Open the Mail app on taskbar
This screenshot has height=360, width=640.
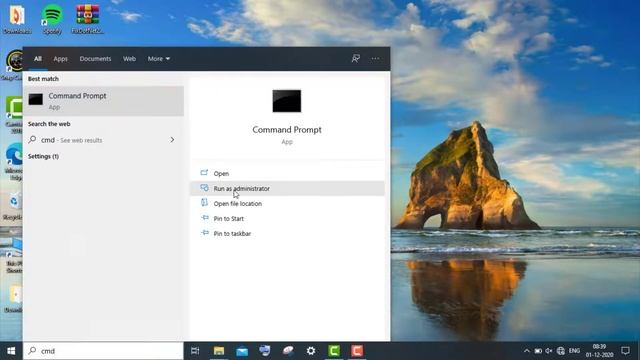pos(242,351)
